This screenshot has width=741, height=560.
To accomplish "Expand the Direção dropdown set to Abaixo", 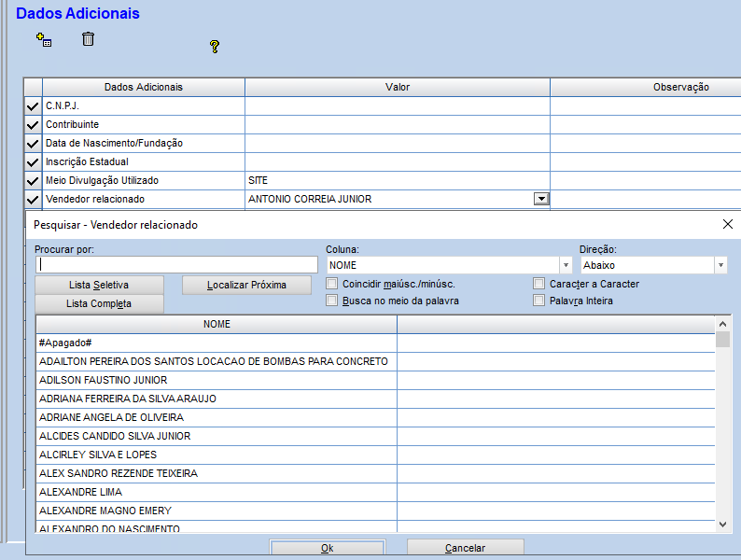I will tap(720, 266).
